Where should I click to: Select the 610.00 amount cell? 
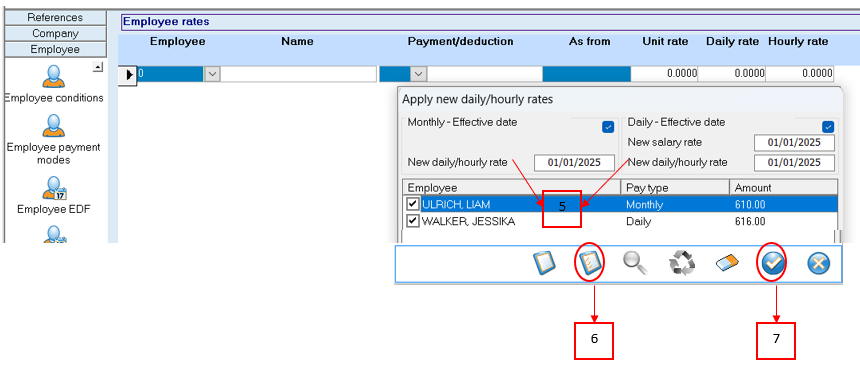750,205
